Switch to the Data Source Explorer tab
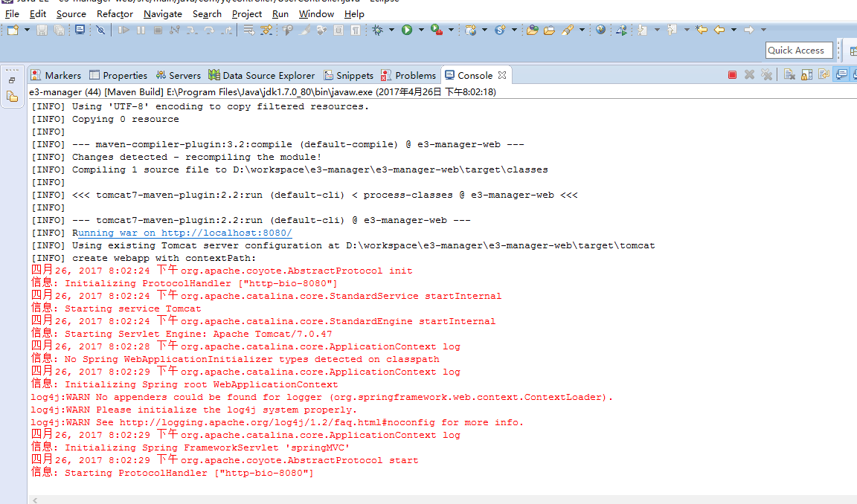857x504 pixels. (262, 75)
